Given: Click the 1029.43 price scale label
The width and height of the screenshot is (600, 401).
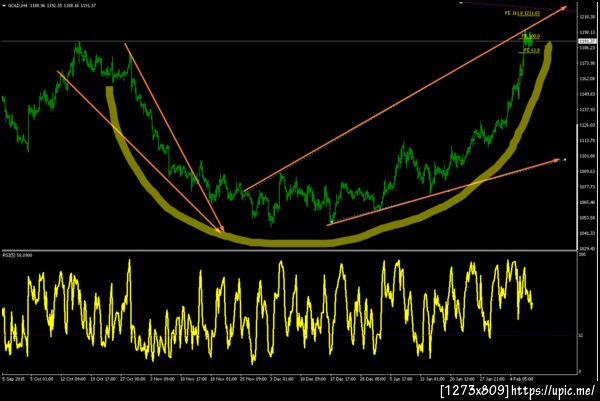Looking at the screenshot, I should [587, 249].
